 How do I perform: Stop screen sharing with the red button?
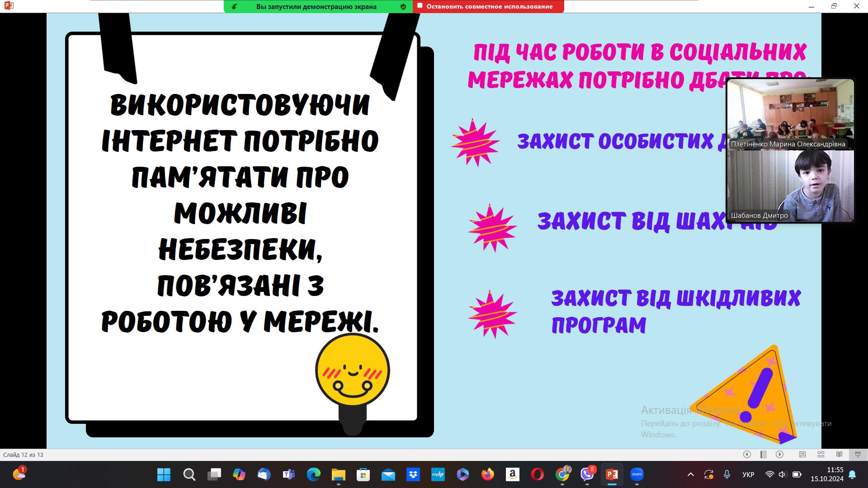pos(488,6)
